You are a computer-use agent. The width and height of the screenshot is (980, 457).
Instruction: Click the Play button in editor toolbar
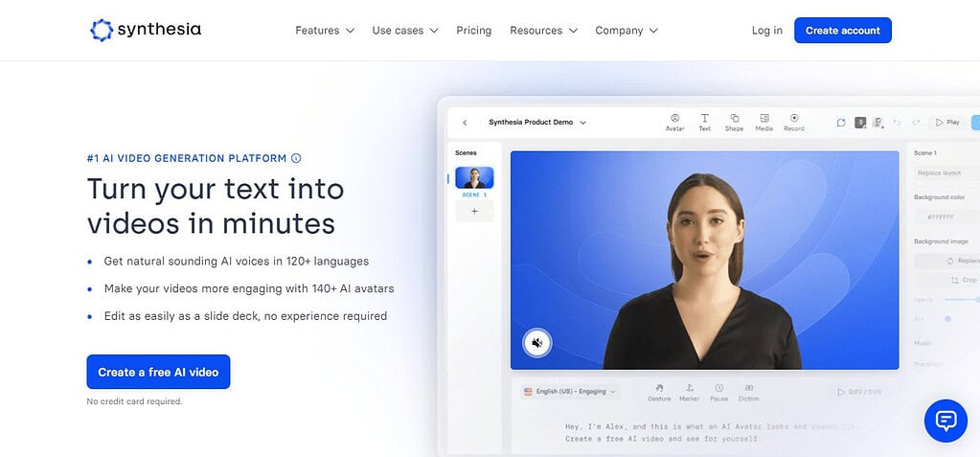(x=946, y=123)
